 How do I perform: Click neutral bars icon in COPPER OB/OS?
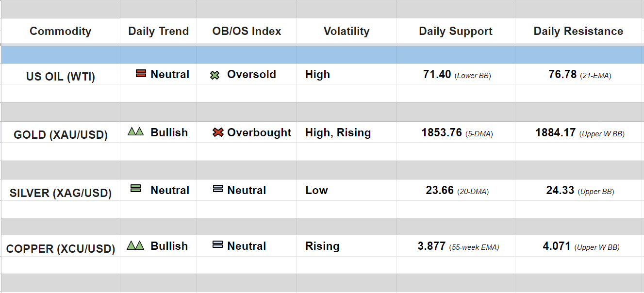pos(218,245)
